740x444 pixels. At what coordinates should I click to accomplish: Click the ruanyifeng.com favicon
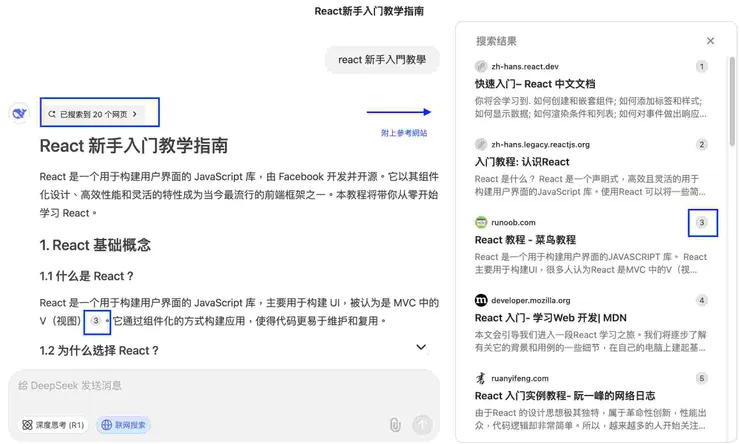481,378
